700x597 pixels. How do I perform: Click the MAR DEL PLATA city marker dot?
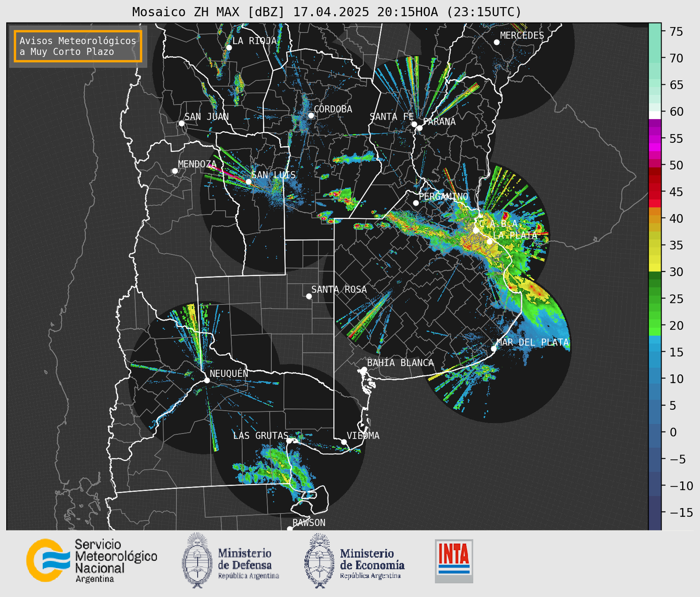pos(494,348)
